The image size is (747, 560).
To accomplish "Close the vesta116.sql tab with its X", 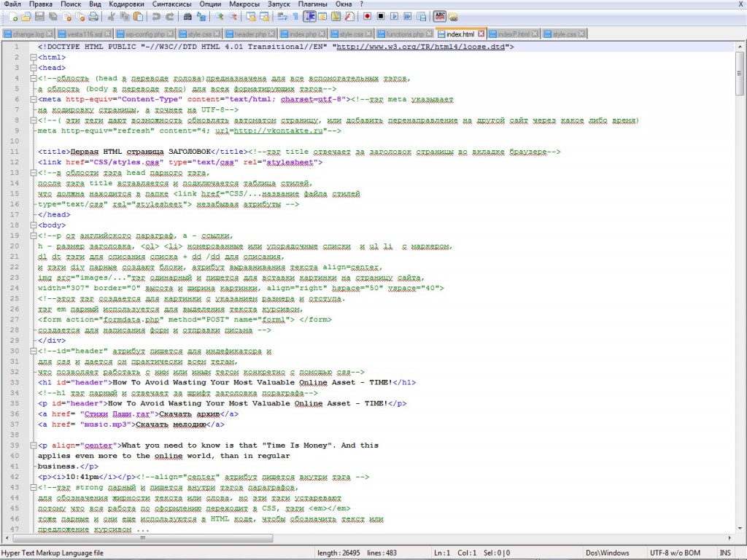I will click(x=108, y=34).
